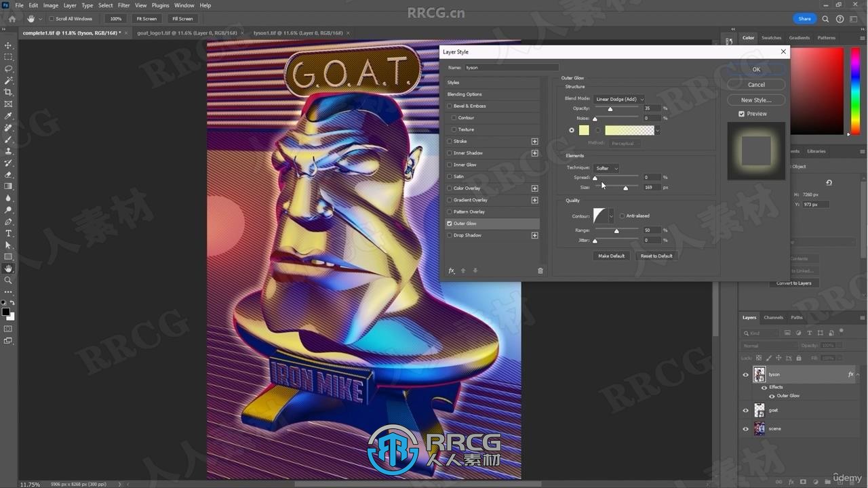The width and height of the screenshot is (868, 488).
Task: Click the Fit Screen button
Action: pos(146,19)
